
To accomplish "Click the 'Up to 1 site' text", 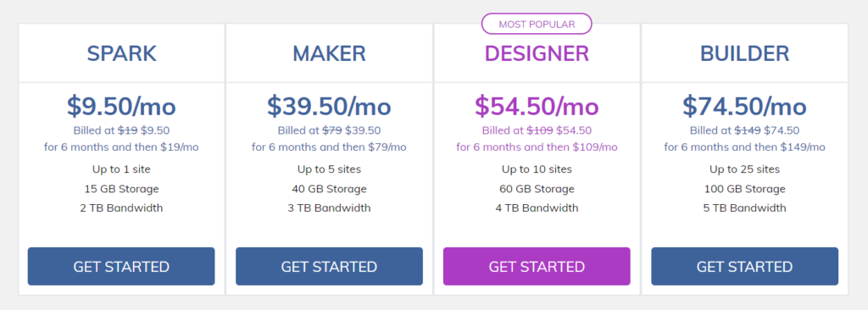I will tap(121, 169).
